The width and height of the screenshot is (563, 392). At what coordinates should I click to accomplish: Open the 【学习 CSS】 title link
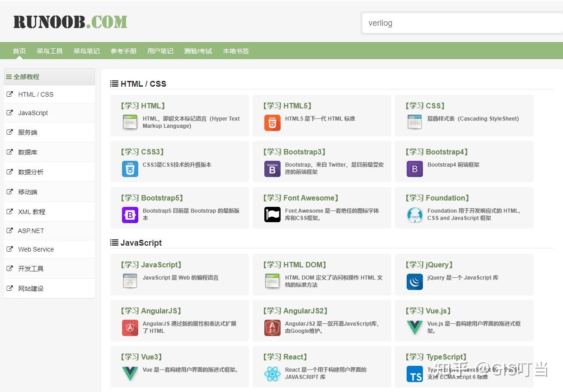coord(425,106)
